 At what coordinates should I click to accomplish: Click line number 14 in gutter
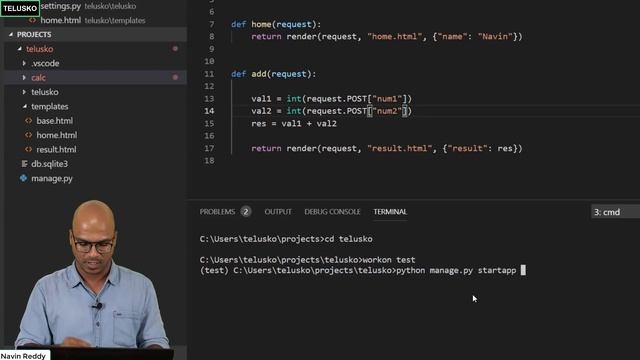(x=209, y=111)
